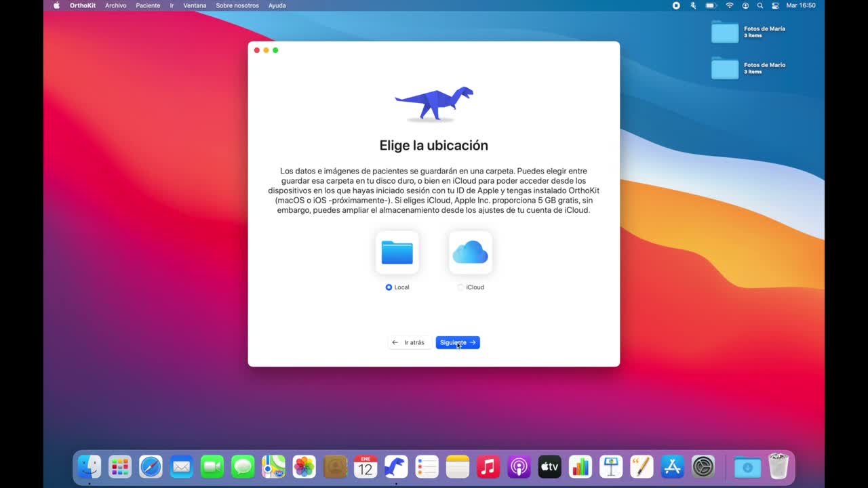868x488 pixels.
Task: Open FaceTime from the dock
Action: [212, 467]
